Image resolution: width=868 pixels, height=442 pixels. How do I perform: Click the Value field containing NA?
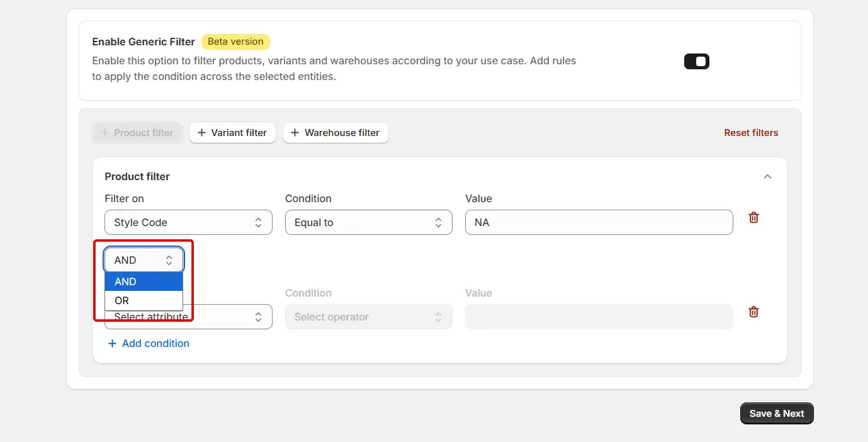tap(599, 222)
